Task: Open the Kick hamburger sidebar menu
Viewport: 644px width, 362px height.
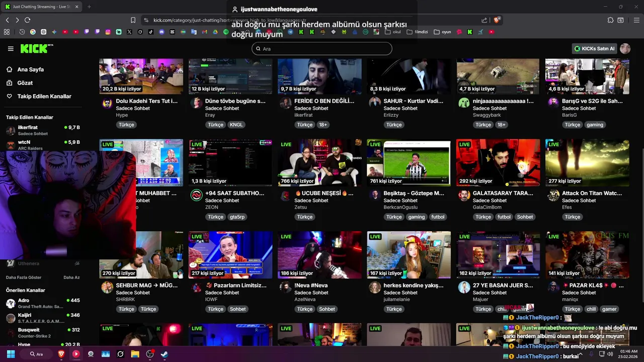Action: tap(11, 49)
